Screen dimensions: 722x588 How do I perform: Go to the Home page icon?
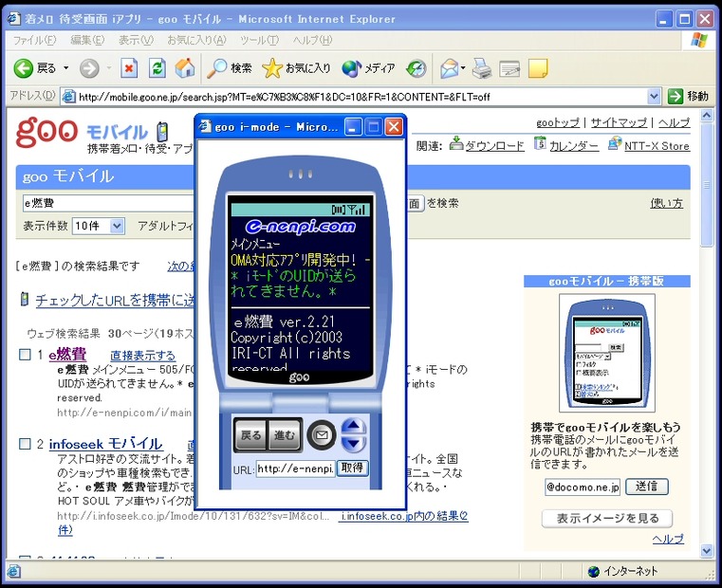click(185, 68)
